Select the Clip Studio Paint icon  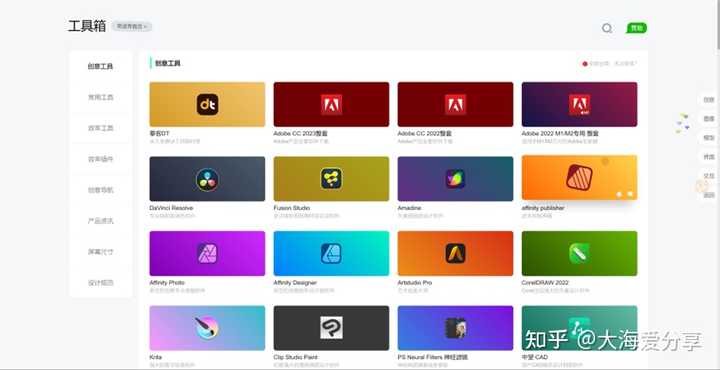pos(331,328)
